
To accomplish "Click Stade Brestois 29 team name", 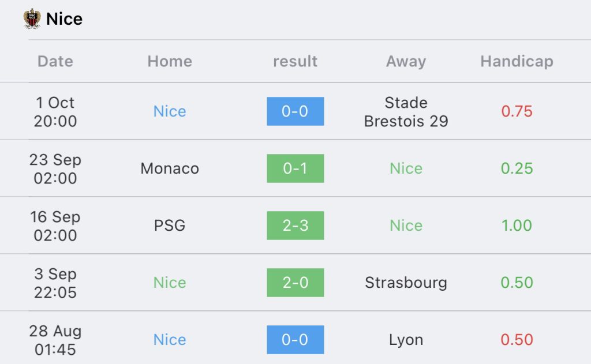I will click(406, 111).
